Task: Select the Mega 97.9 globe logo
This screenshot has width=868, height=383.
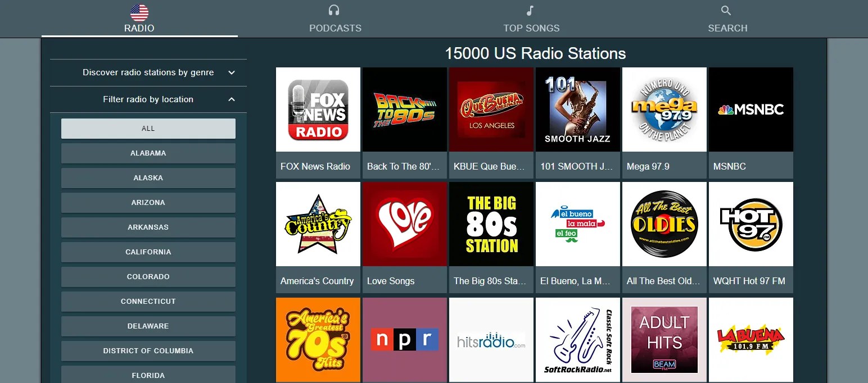Action: [x=664, y=110]
